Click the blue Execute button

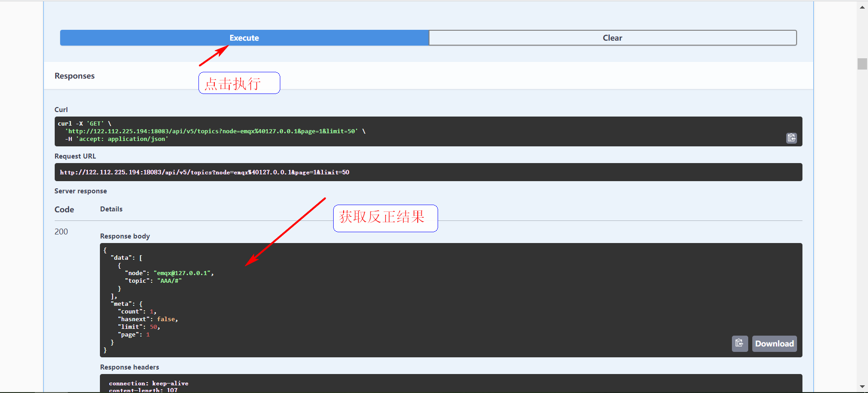click(244, 38)
